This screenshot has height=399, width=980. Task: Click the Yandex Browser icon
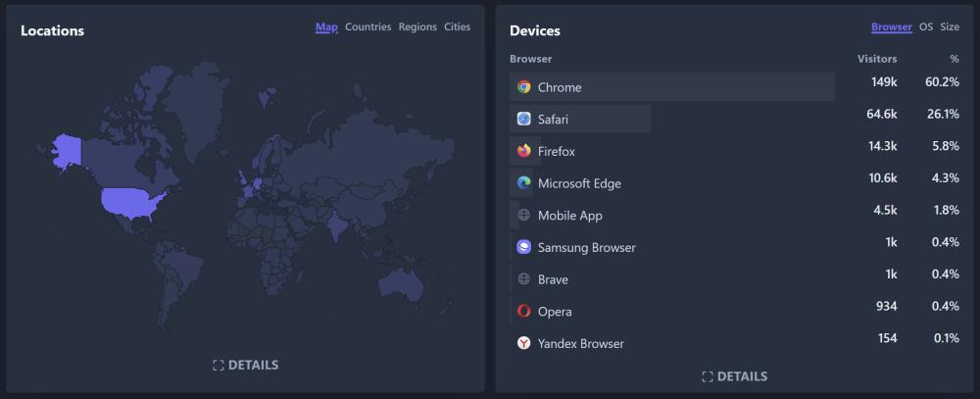(x=524, y=344)
